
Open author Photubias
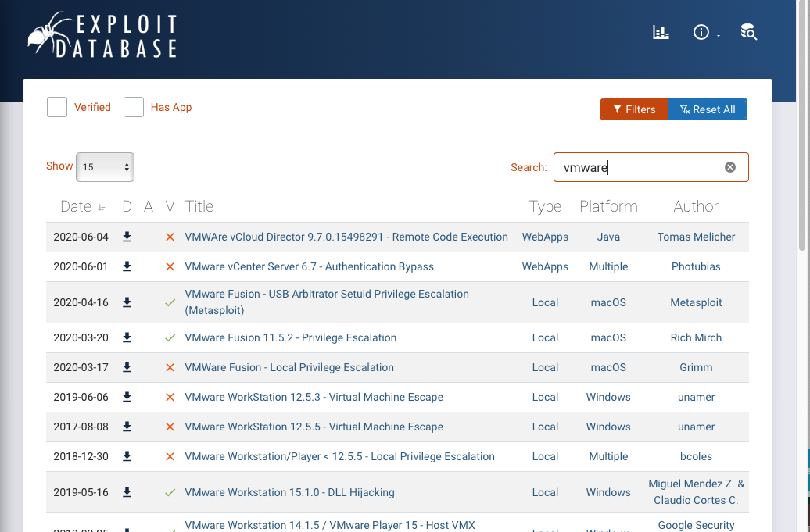coord(696,266)
